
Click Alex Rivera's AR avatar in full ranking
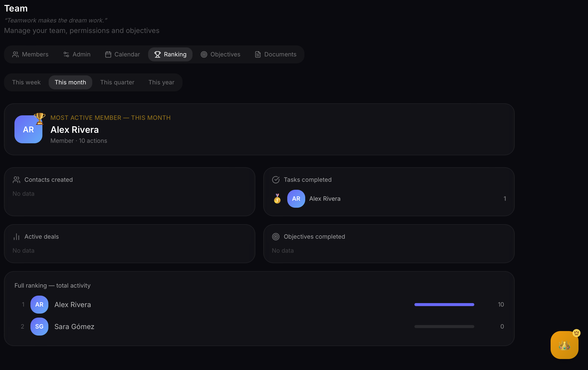(39, 305)
